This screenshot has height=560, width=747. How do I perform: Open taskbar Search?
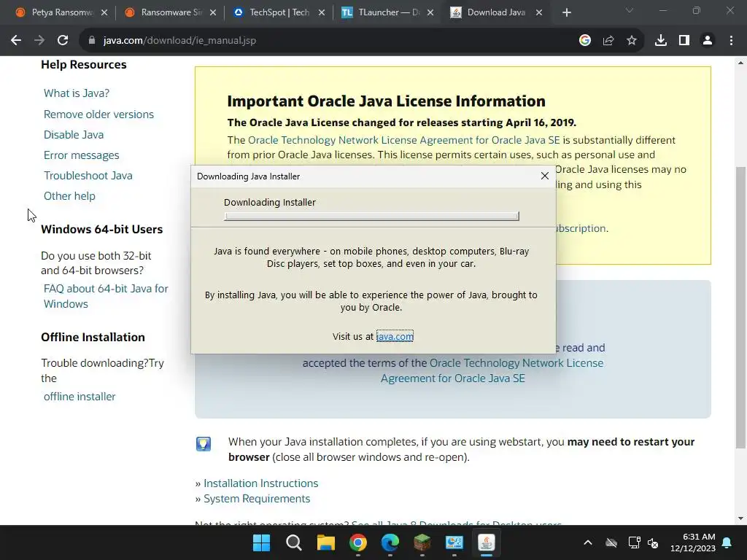(294, 542)
